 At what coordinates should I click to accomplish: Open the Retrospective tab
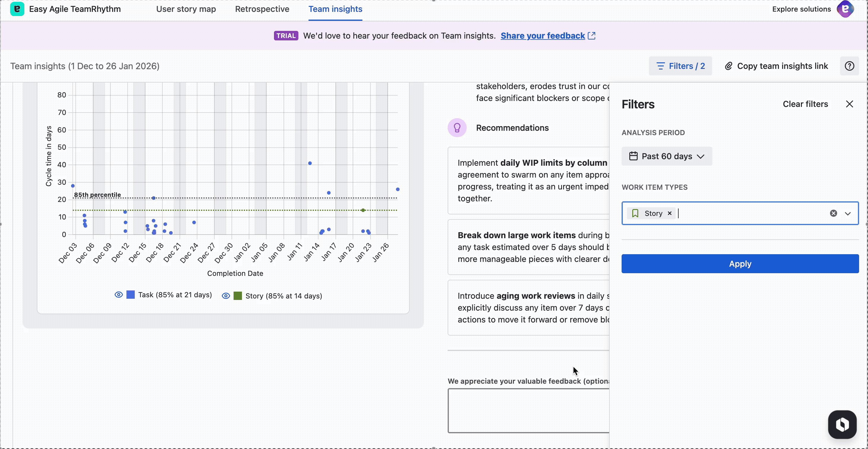click(x=262, y=9)
